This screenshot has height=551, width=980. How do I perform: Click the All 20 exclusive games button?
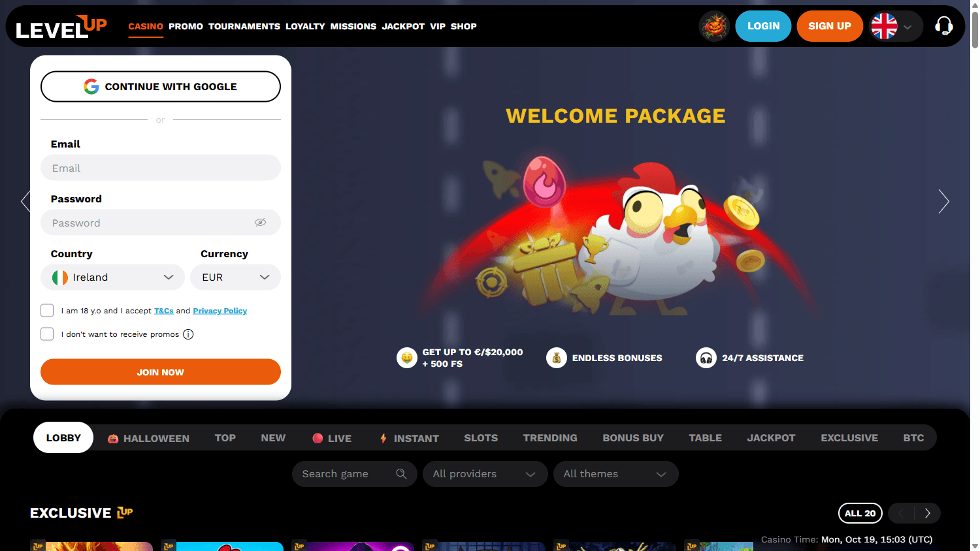pyautogui.click(x=860, y=513)
